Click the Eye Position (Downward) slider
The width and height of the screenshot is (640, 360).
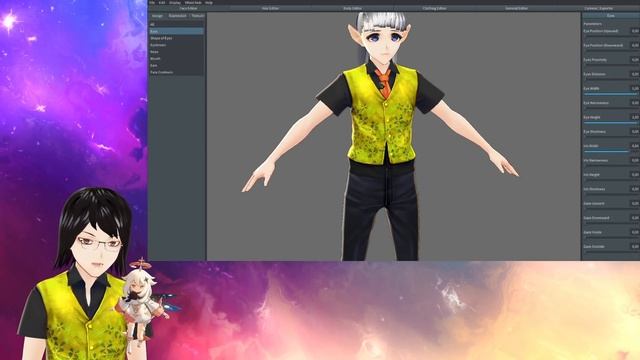(611, 51)
